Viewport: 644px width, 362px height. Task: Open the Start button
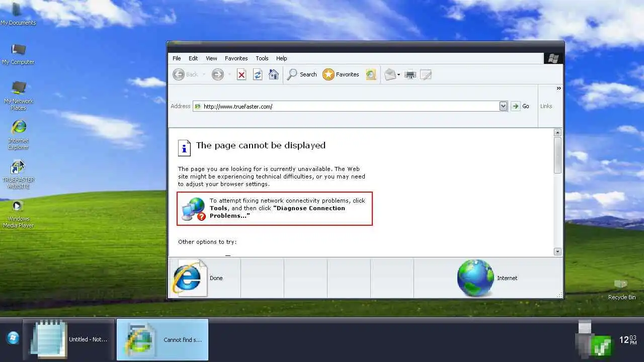tap(13, 338)
